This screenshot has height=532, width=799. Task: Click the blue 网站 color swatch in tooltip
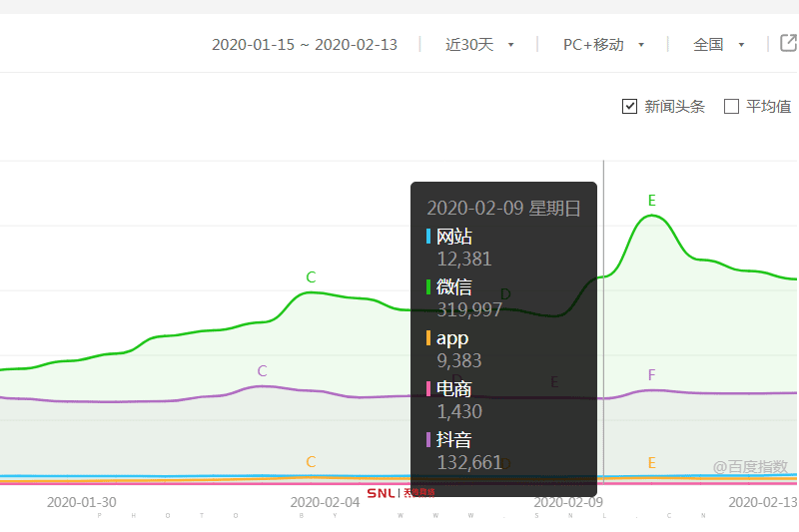coord(428,237)
